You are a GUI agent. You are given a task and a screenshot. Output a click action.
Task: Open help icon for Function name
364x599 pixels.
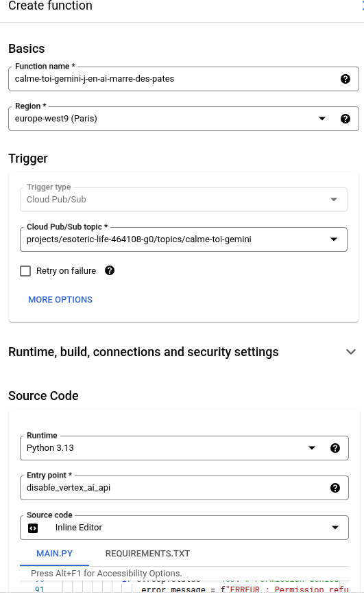tap(345, 79)
